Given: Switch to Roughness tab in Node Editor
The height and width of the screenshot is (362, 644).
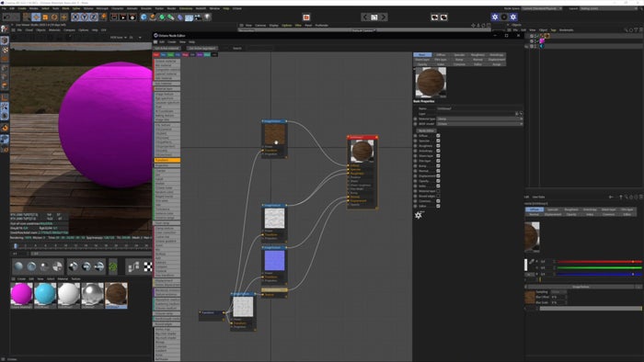Looking at the screenshot, I should pos(477,55).
